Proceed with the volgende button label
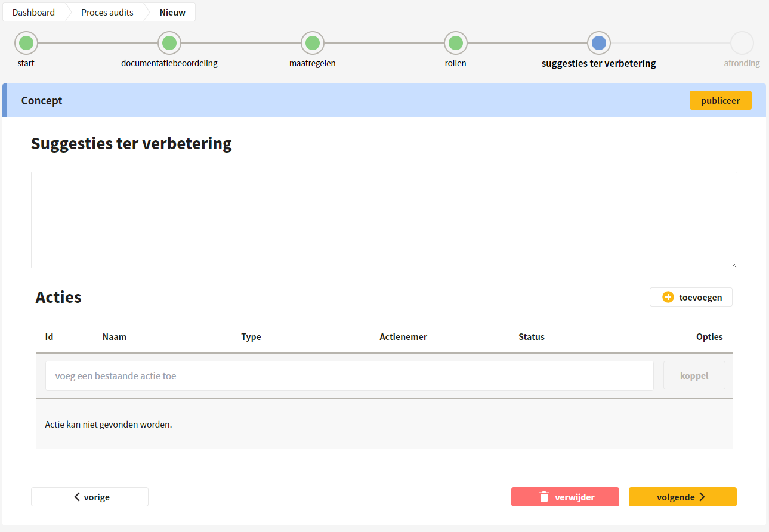769x532 pixels. point(676,497)
